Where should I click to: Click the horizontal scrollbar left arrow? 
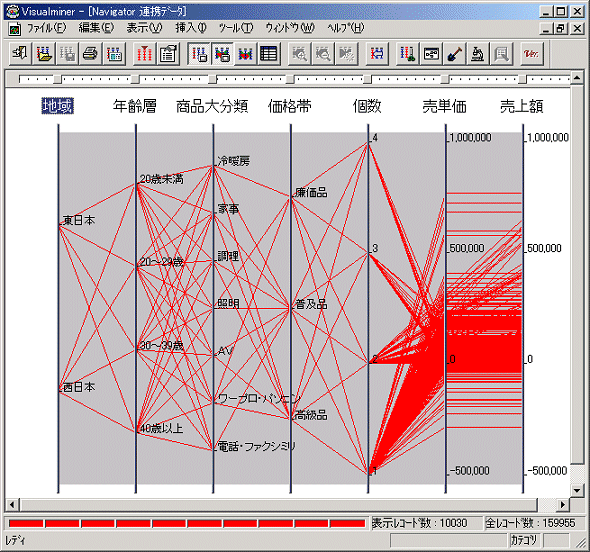click(12, 504)
